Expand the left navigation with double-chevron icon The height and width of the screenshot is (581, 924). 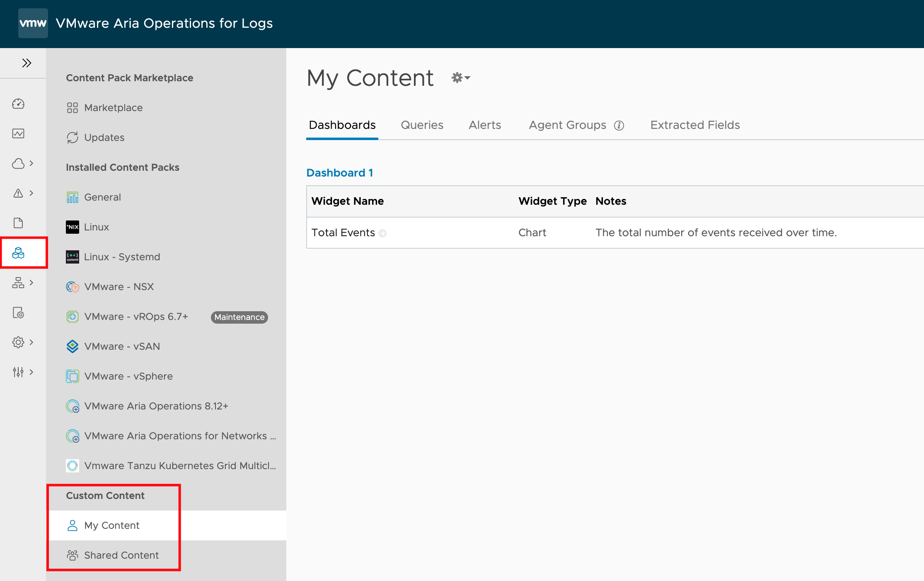[x=27, y=63]
